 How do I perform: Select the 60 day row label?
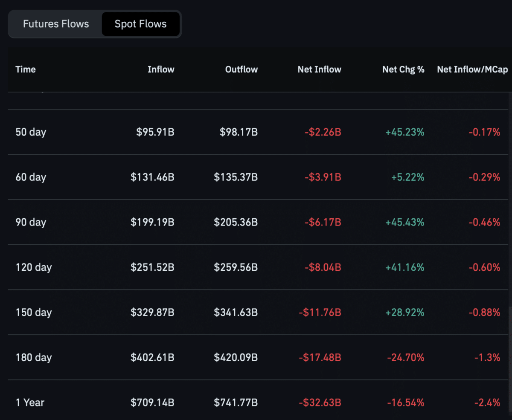[31, 177]
